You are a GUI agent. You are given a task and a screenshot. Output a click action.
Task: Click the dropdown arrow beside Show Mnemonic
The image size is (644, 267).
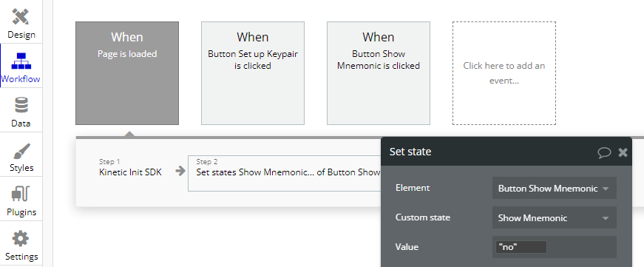[x=605, y=218]
